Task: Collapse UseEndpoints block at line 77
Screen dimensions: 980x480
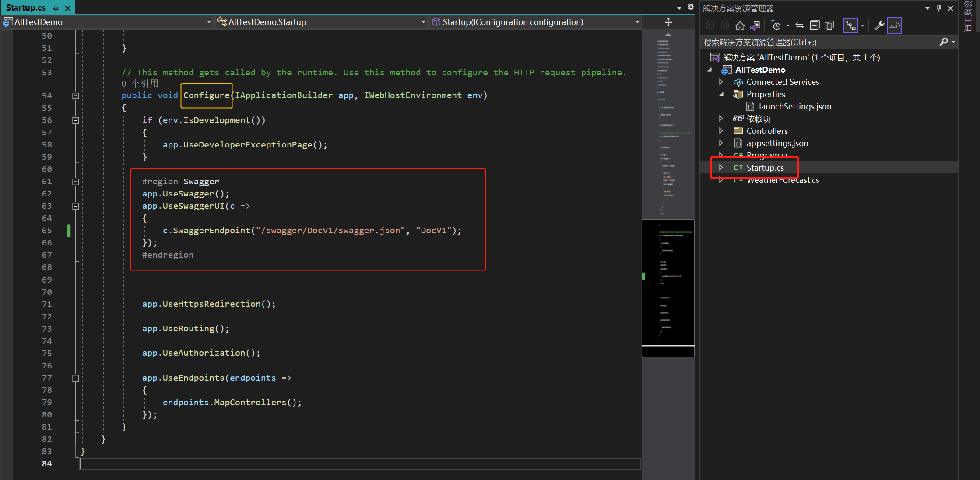Action: [75, 378]
